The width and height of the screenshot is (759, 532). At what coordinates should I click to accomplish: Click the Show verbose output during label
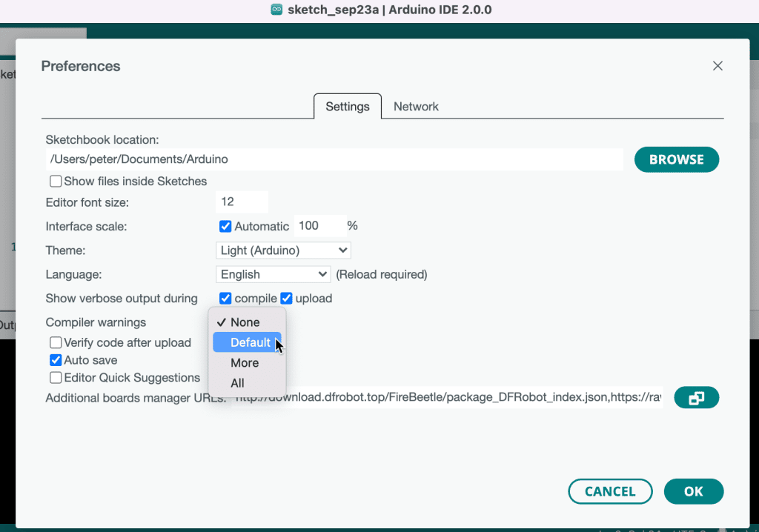pos(122,298)
